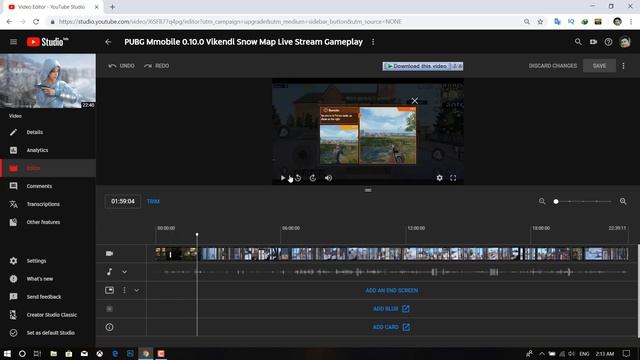Click the video track camera icon

pos(109,253)
